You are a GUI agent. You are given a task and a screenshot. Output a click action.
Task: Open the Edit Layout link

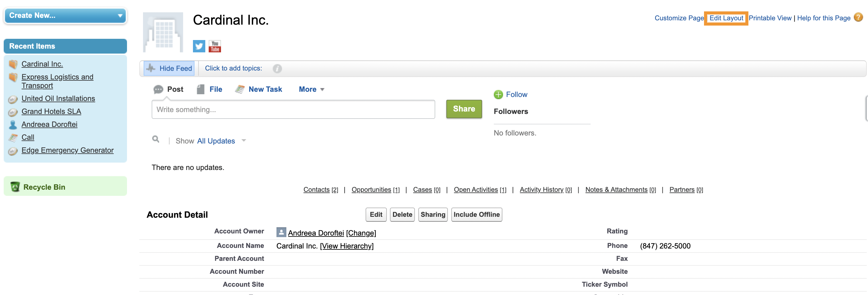(726, 18)
